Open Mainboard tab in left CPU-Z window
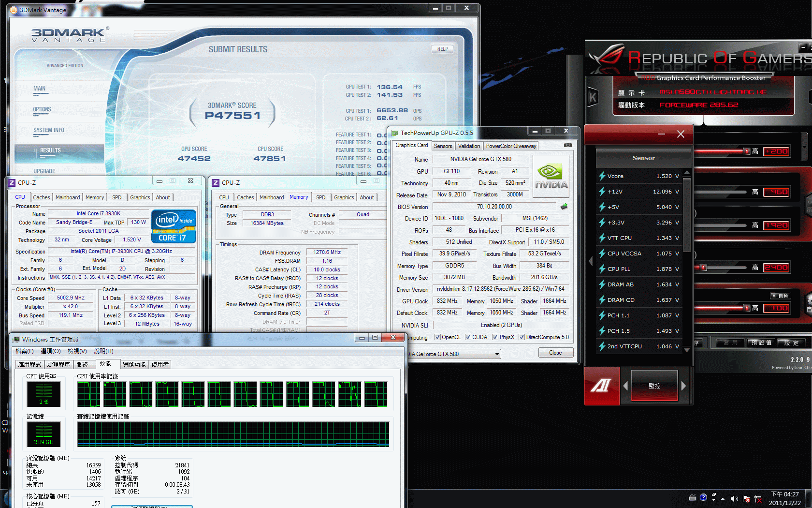812x508 pixels. (x=68, y=197)
